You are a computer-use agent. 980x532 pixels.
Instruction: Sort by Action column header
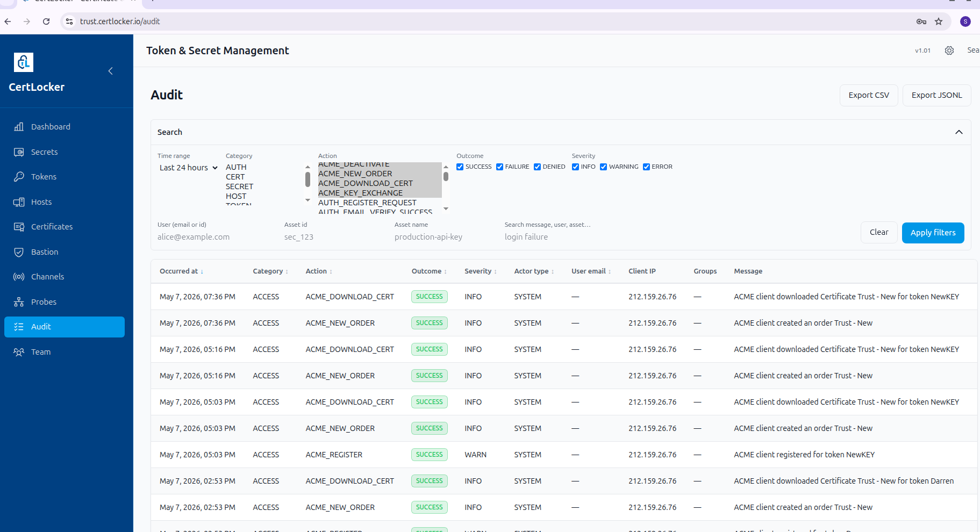pyautogui.click(x=319, y=271)
